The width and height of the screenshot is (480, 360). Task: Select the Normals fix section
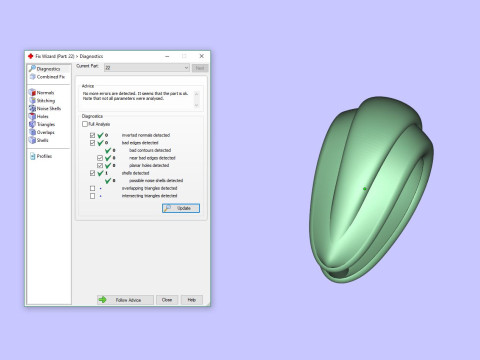tap(42, 92)
